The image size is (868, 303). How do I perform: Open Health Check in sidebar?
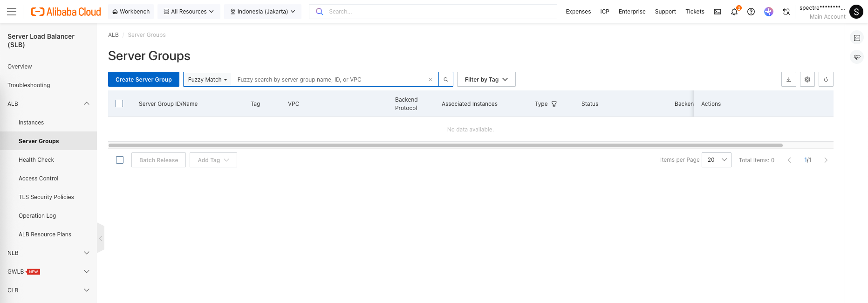click(x=36, y=160)
